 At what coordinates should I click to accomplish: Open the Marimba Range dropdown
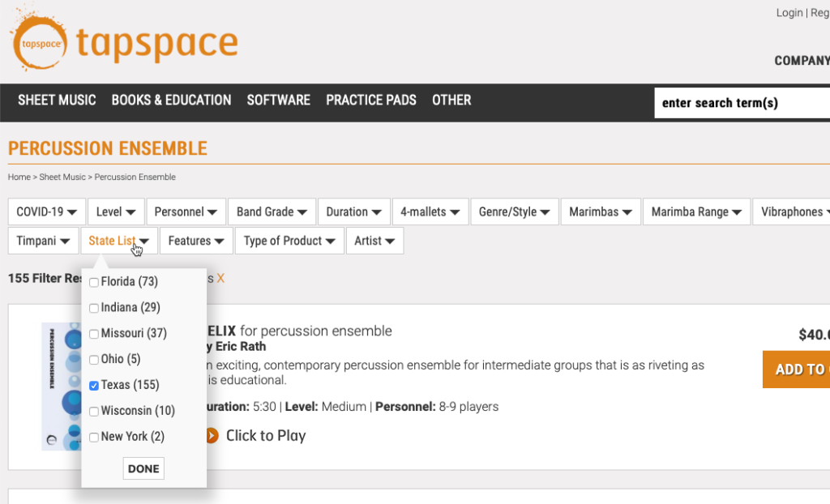[x=696, y=211]
